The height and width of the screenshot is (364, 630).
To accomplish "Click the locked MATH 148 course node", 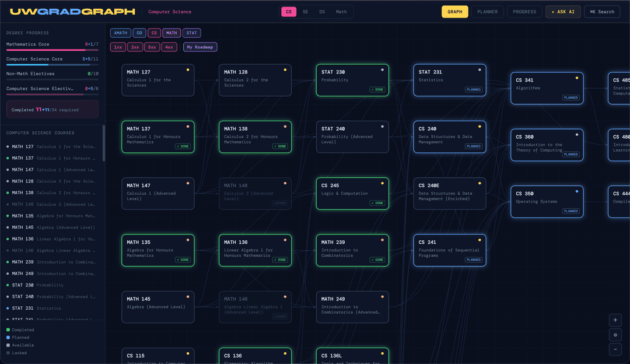I will (255, 193).
